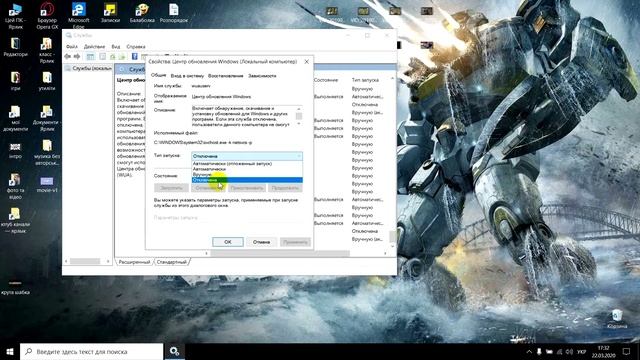The width and height of the screenshot is (640, 360).
Task: Click the Приостановить service button
Action: click(x=247, y=188)
